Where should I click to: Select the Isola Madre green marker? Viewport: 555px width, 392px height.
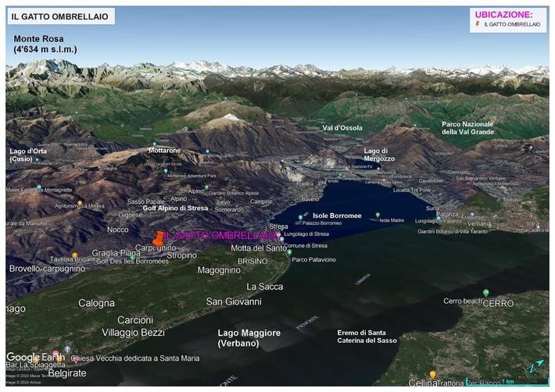point(378,215)
